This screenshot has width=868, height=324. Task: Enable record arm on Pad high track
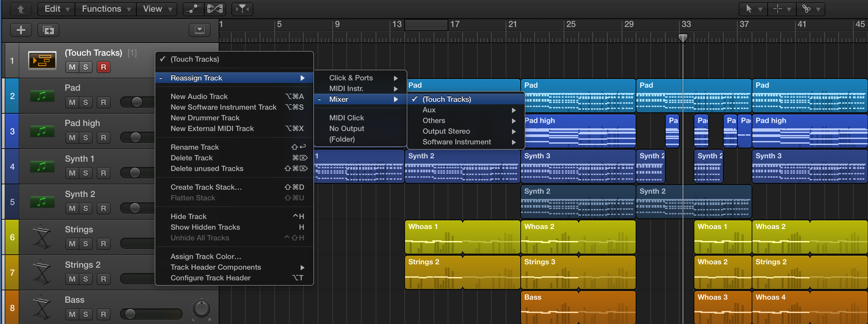[x=103, y=137]
